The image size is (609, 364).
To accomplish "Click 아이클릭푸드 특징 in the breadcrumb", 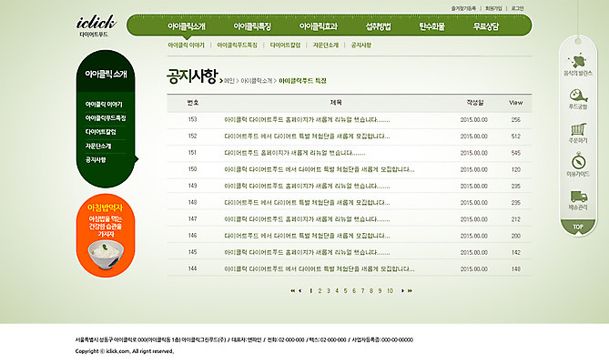I will click(302, 81).
